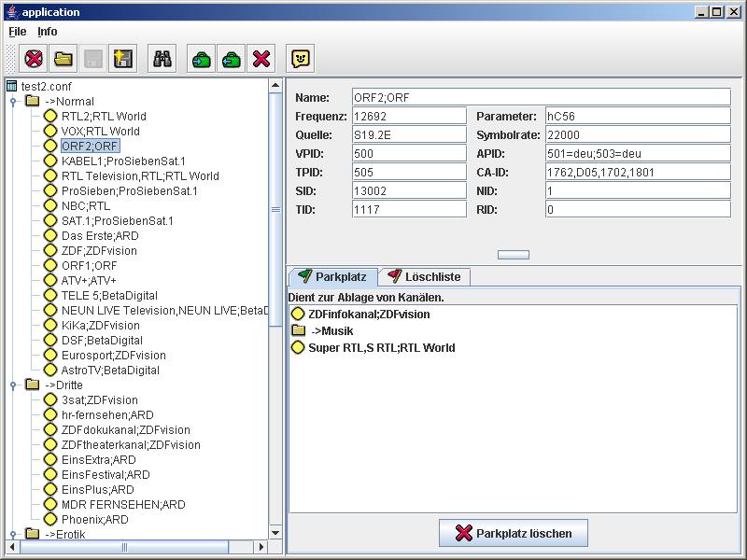This screenshot has height=560, width=747.
Task: Switch to the Löschliste tab
Action: 424,277
